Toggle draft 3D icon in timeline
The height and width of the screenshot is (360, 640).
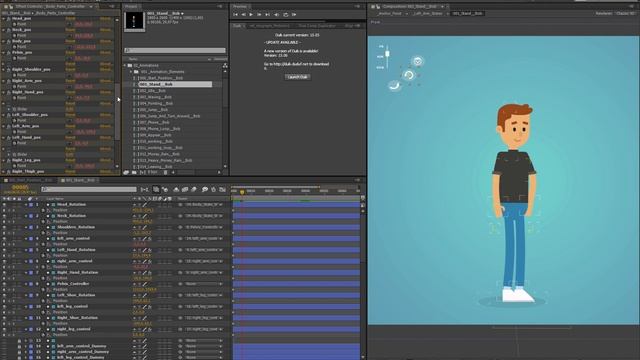[165, 189]
